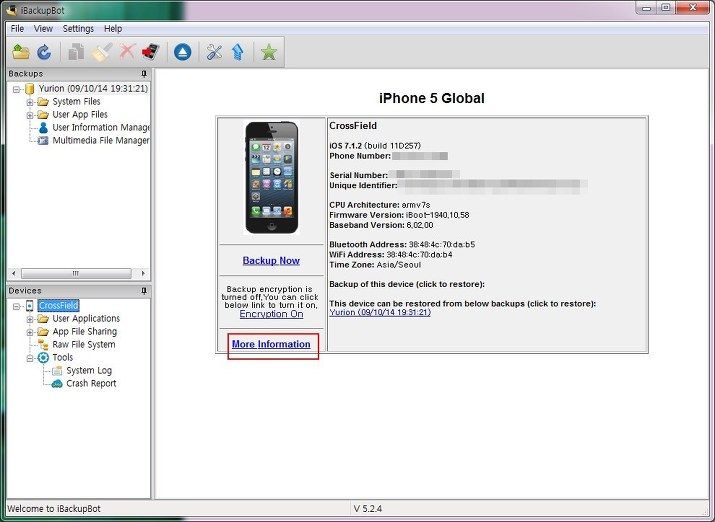Click the iPhone 5 device image

tap(272, 177)
